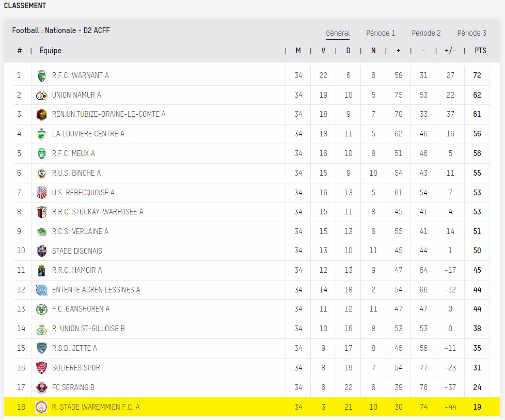Click the R. Stade Waremmien F.C. logo
The height and width of the screenshot is (420, 505).
pyautogui.click(x=41, y=407)
